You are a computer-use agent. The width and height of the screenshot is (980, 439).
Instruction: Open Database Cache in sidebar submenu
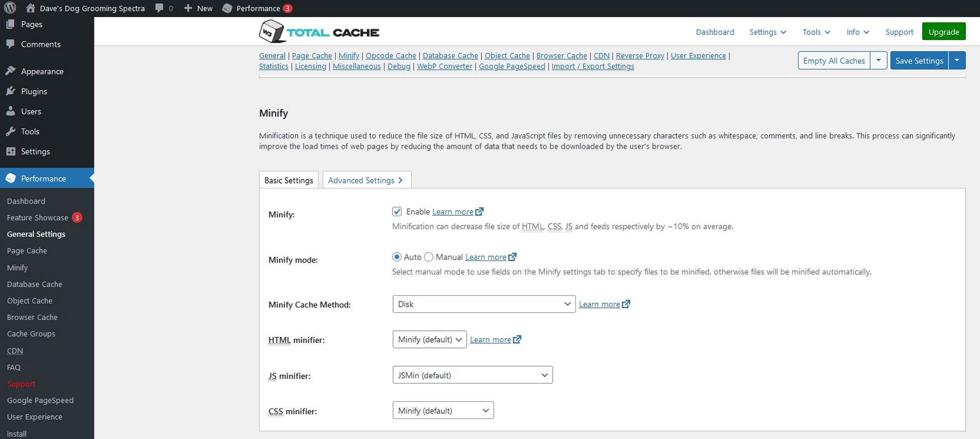click(35, 284)
